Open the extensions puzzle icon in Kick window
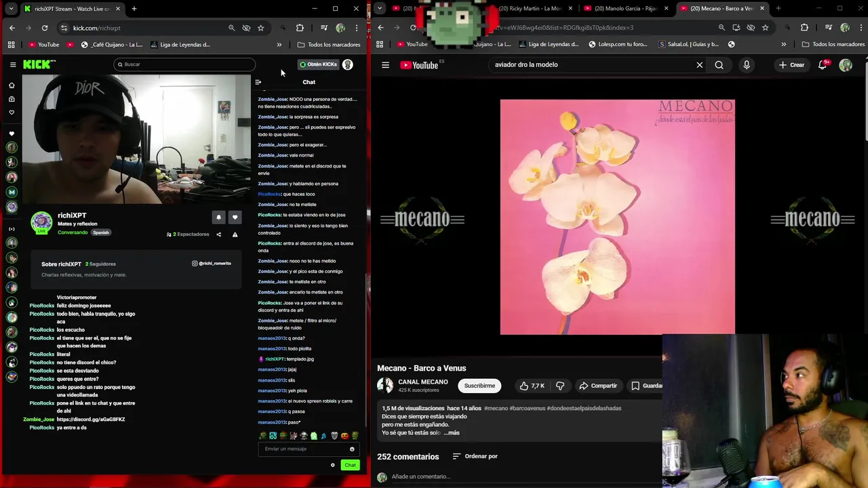Viewport: 868px width, 488px height. pos(300,28)
